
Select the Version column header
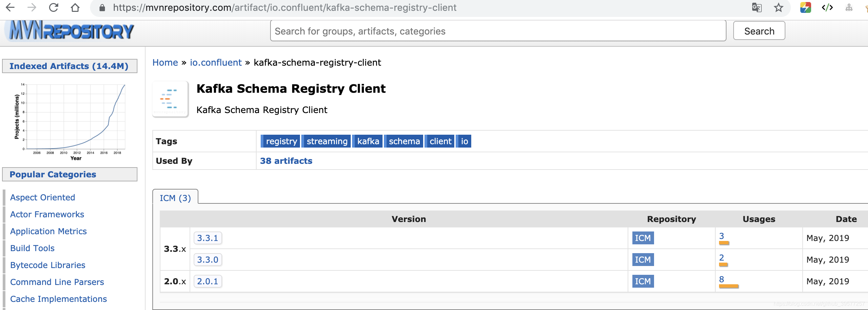coord(409,219)
